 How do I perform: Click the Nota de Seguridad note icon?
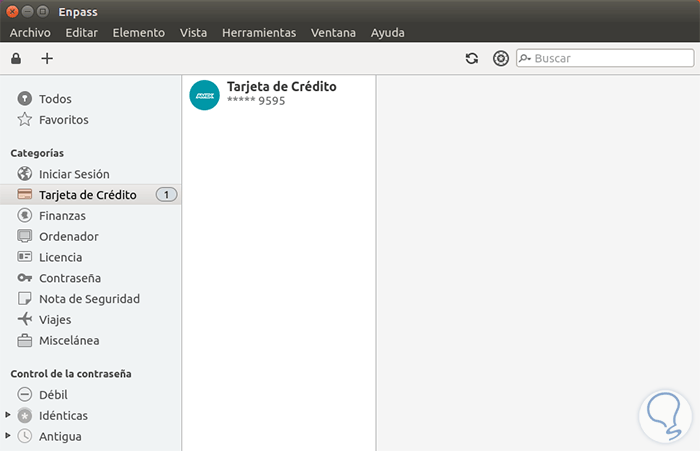25,298
